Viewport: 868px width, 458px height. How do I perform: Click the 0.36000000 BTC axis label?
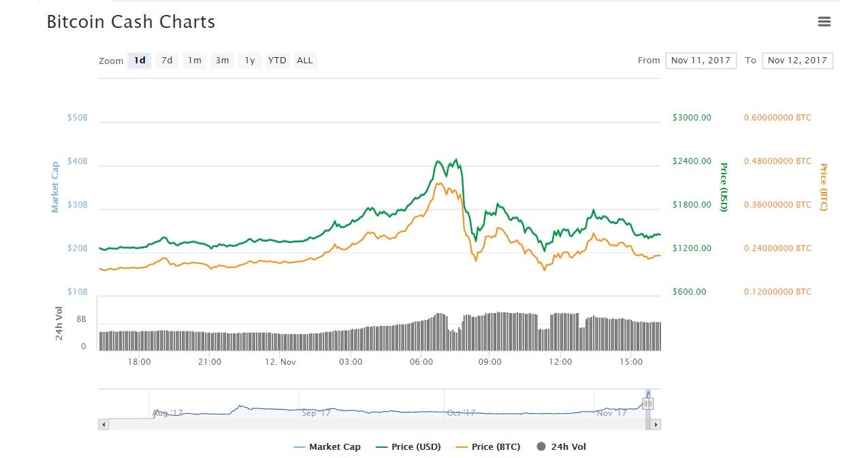pos(777,205)
